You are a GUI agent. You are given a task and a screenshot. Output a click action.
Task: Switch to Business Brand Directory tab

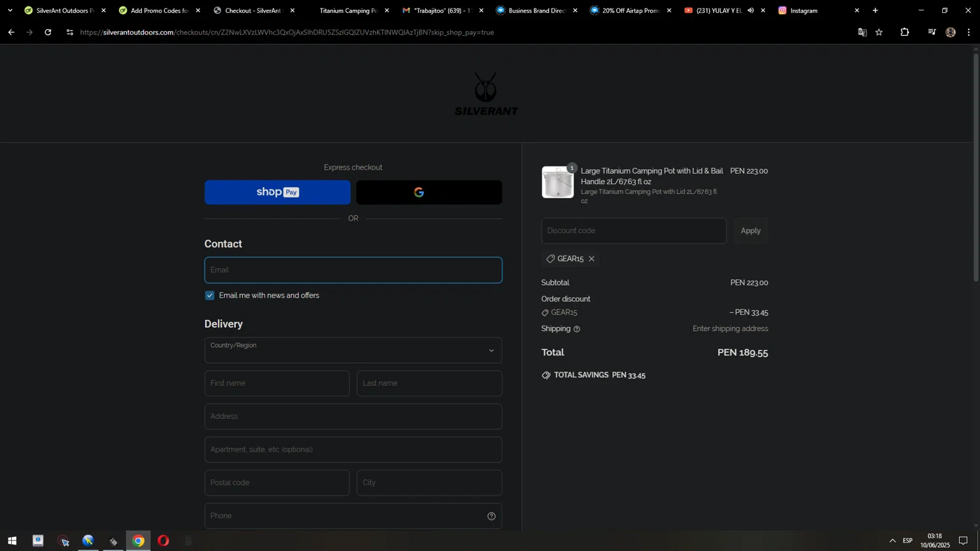[536, 10]
